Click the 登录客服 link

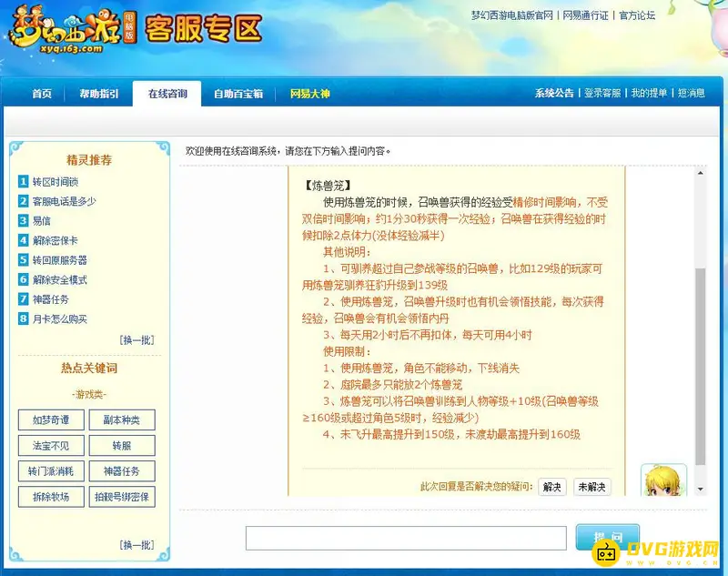point(602,93)
